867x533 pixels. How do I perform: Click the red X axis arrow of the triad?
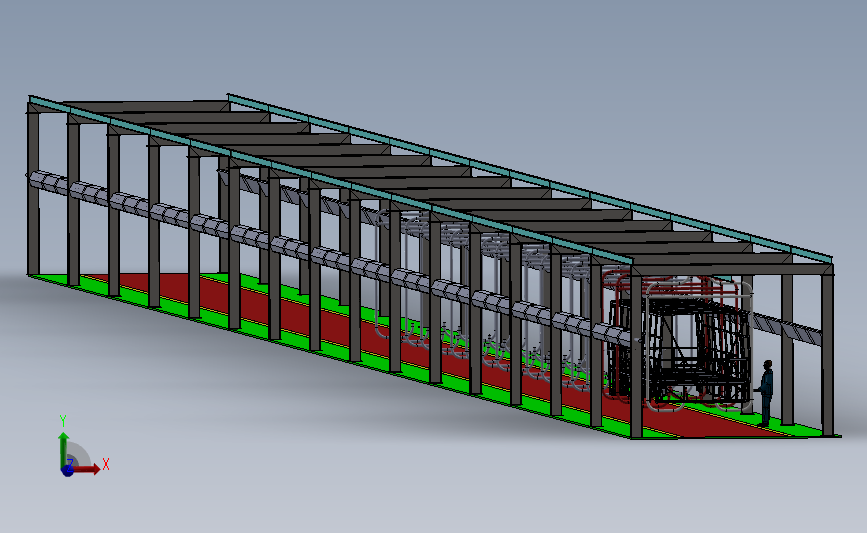(x=87, y=469)
